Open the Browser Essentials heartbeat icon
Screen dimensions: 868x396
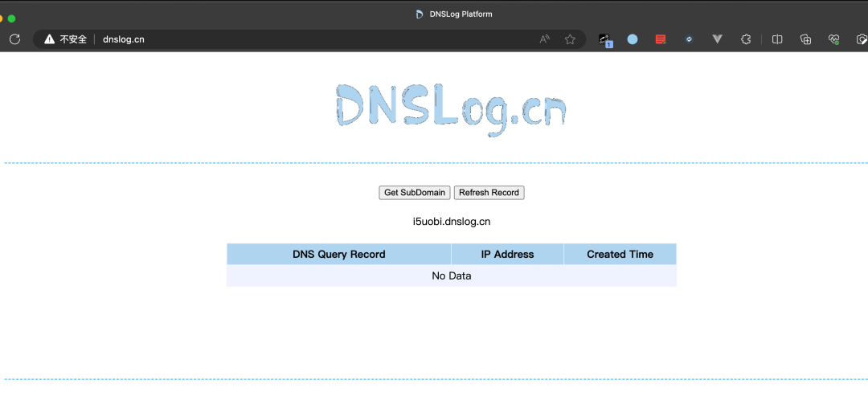[834, 39]
